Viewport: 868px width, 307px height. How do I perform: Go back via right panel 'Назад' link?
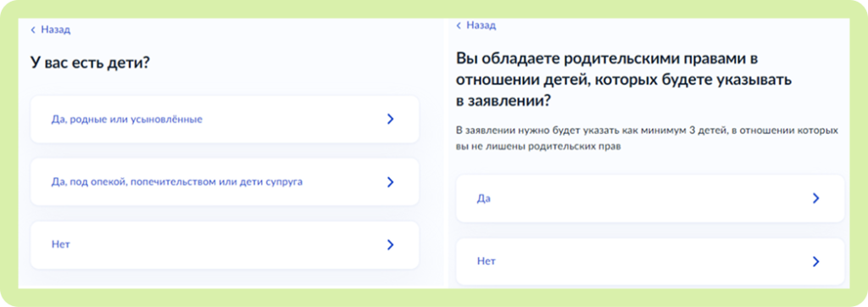point(476,25)
